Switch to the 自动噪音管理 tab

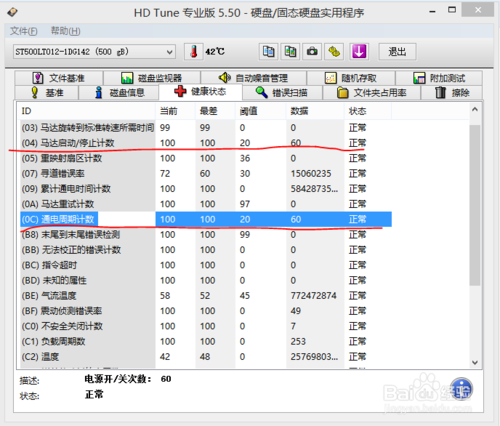253,78
